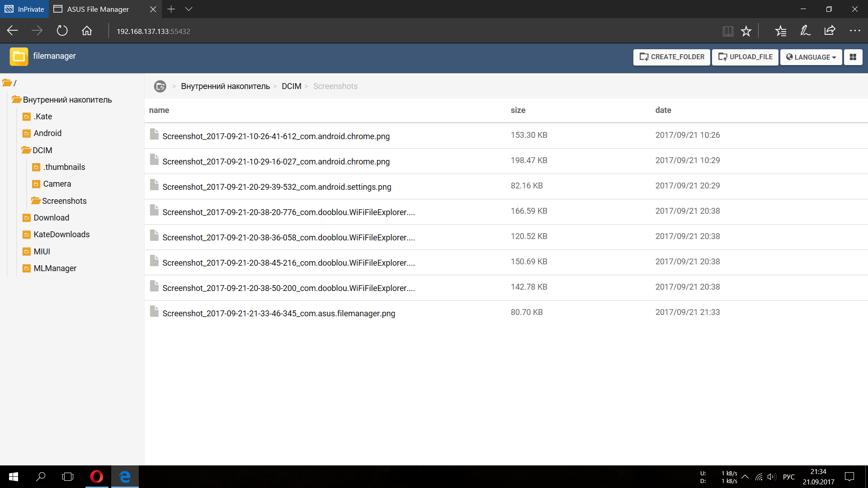Viewport: 868px width, 488px height.
Task: Open the Download folder in tree
Action: click(46, 218)
